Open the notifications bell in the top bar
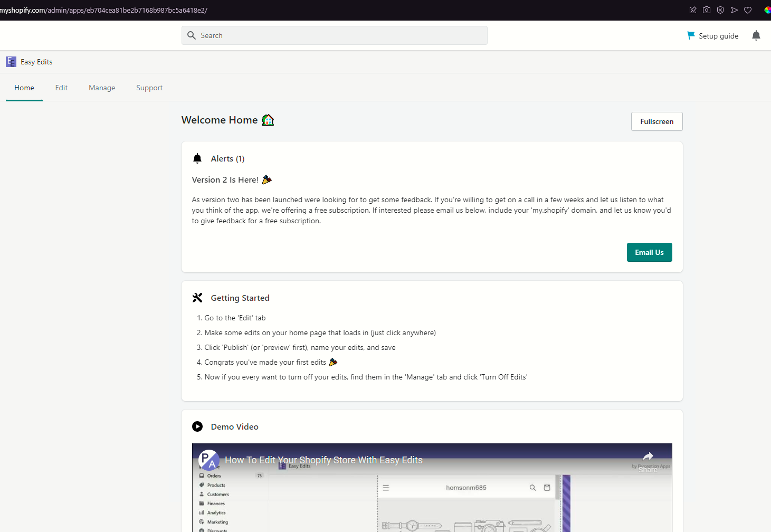This screenshot has width=771, height=532. click(756, 35)
